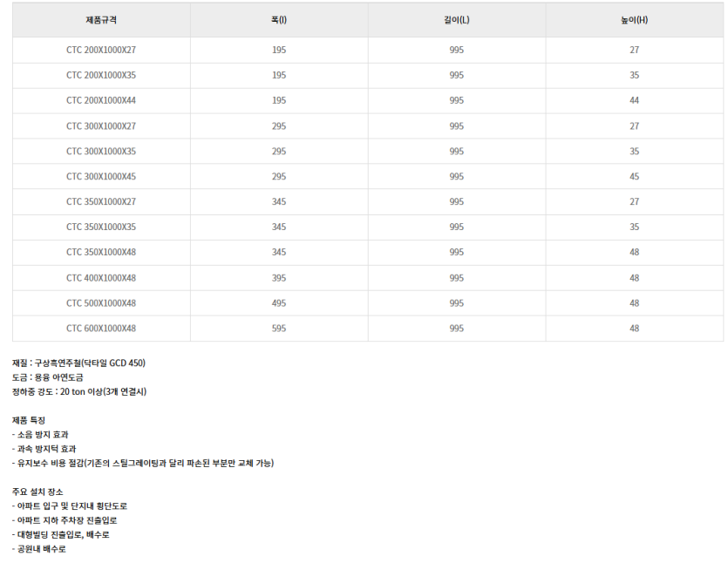Image resolution: width=728 pixels, height=563 pixels.
Task: Select the 길이(L) column header
Action: [457, 20]
